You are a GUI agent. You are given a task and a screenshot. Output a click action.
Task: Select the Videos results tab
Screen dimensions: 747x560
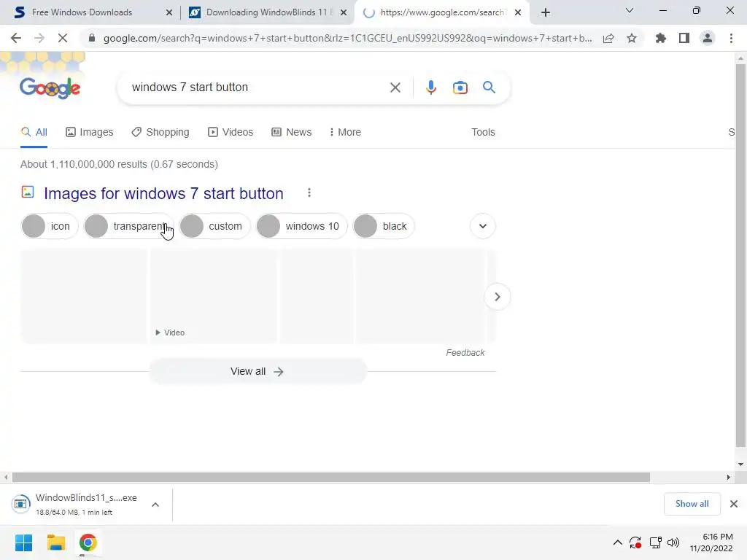pos(231,133)
